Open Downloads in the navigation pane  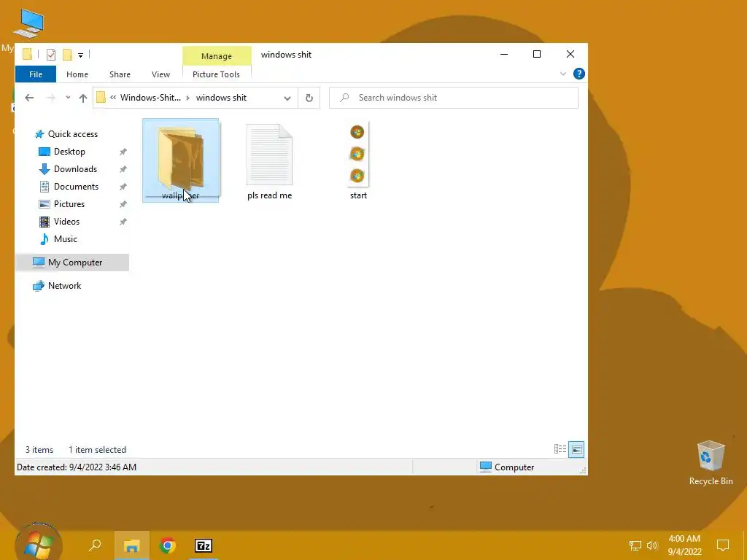[x=75, y=169]
